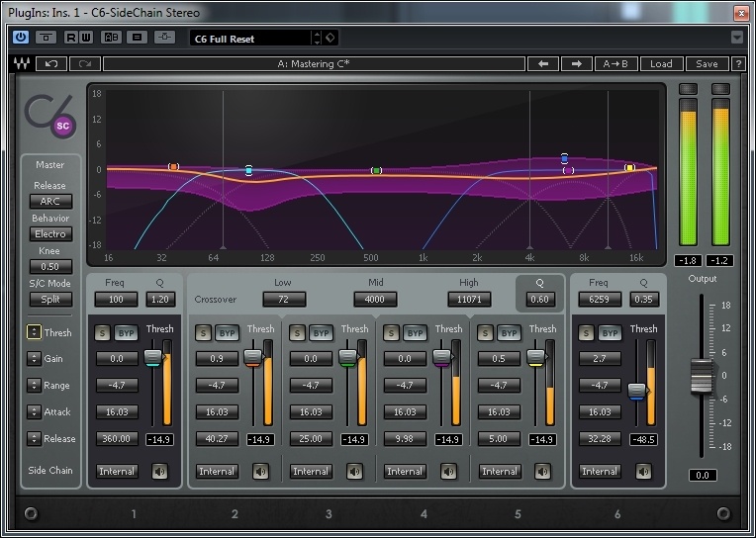The image size is (756, 538).
Task: Select the yellow band 5 graph node
Action: click(x=629, y=168)
